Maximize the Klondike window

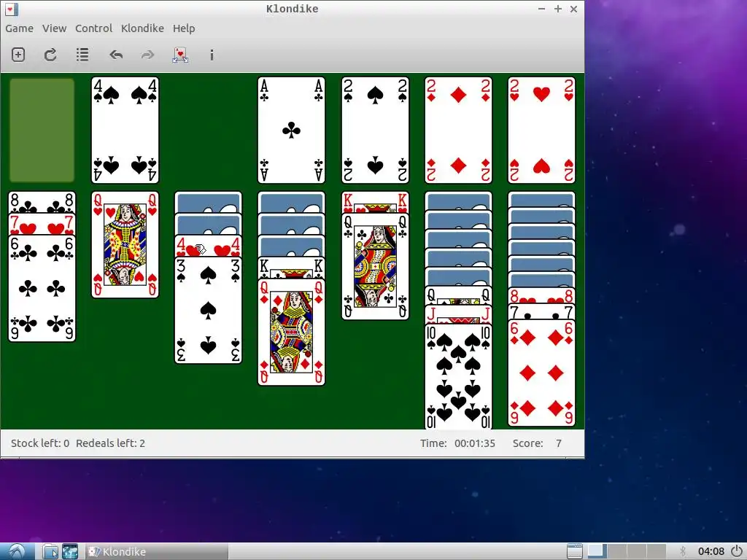[558, 9]
